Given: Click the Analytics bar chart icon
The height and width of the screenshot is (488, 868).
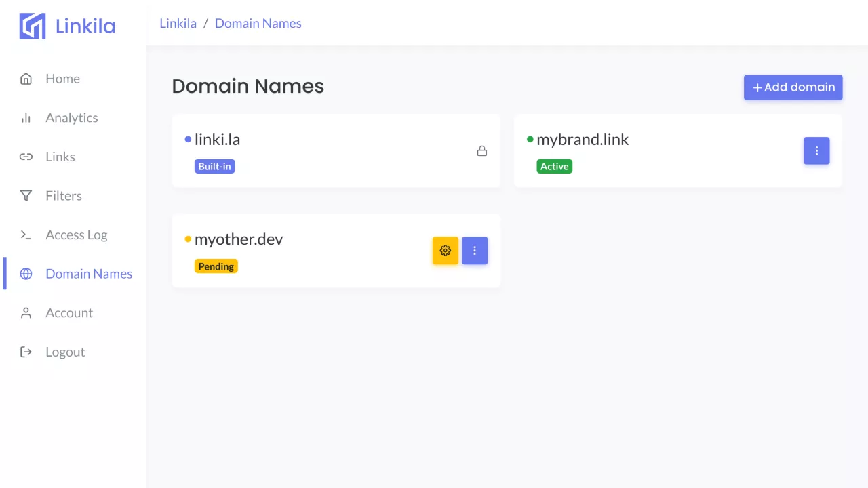Looking at the screenshot, I should coord(26,118).
